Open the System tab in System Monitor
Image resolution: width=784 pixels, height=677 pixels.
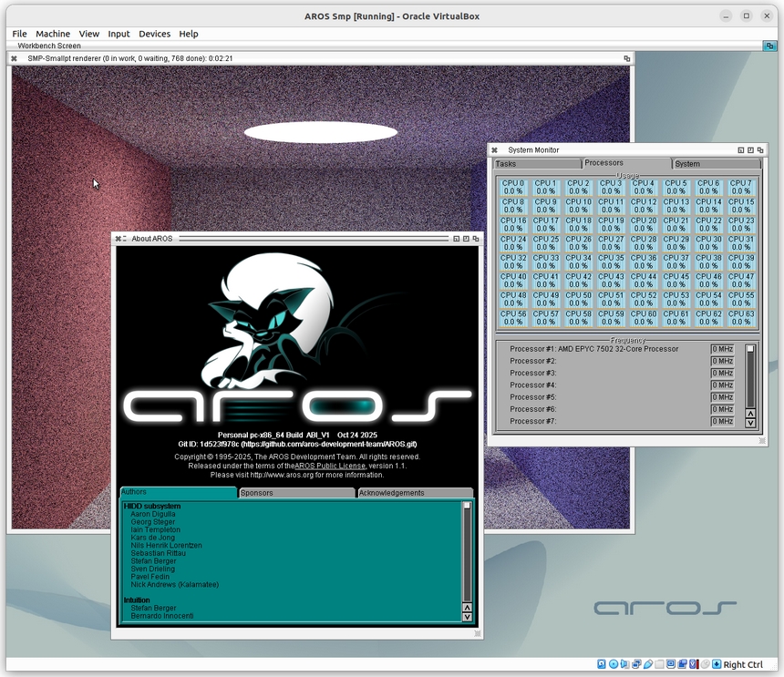pyautogui.click(x=717, y=164)
